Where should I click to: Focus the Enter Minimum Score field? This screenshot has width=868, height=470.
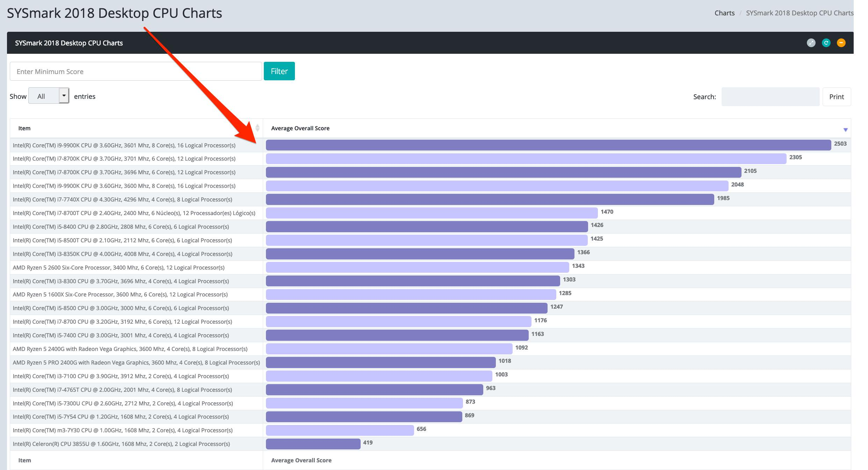click(x=136, y=72)
